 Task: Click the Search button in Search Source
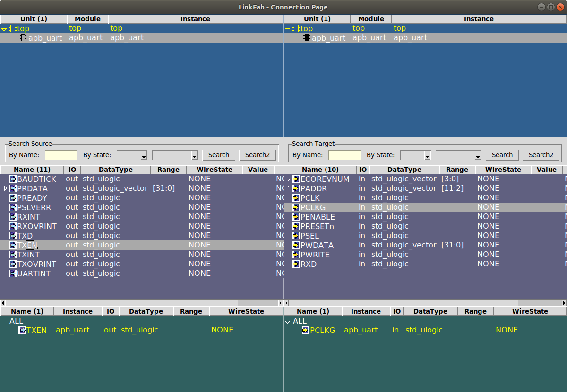219,155
